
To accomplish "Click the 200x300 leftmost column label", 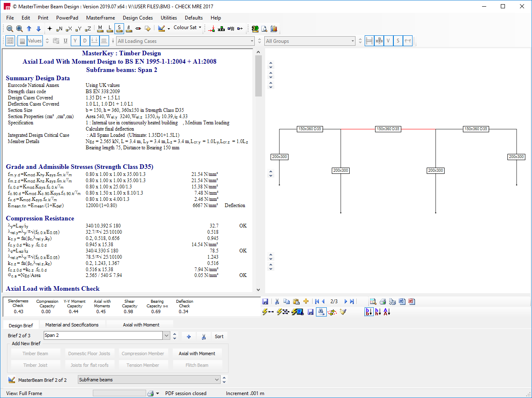I will click(279, 157).
